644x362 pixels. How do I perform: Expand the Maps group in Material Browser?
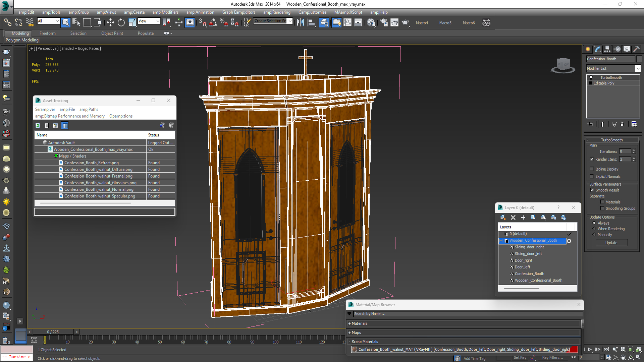[x=350, y=333]
